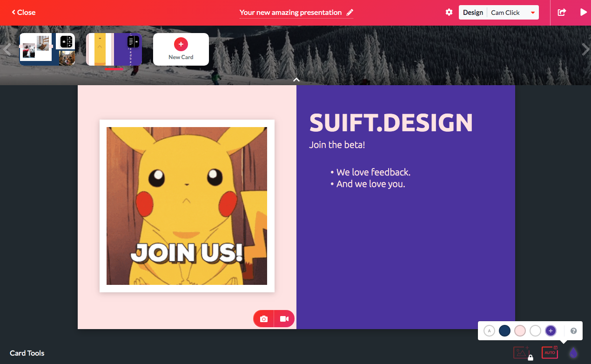Select the first card thumbnail in the strip
591x364 pixels.
pyautogui.click(x=47, y=49)
